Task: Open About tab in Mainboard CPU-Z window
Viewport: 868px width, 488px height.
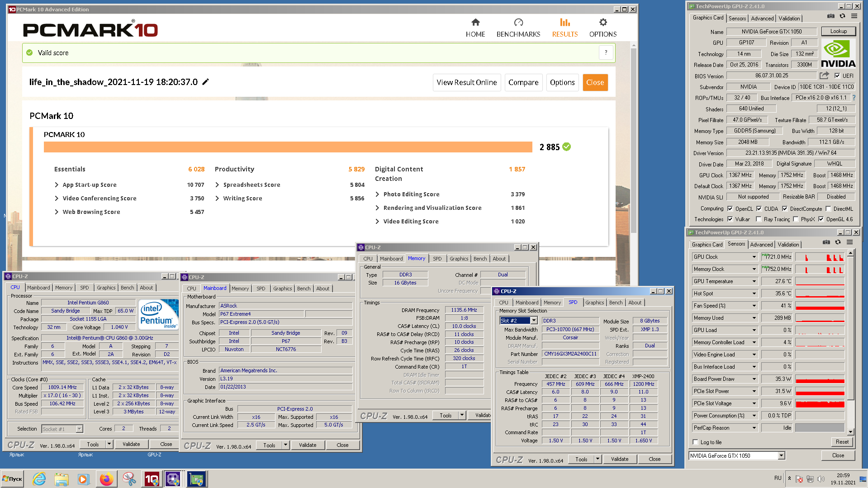Action: coord(323,289)
